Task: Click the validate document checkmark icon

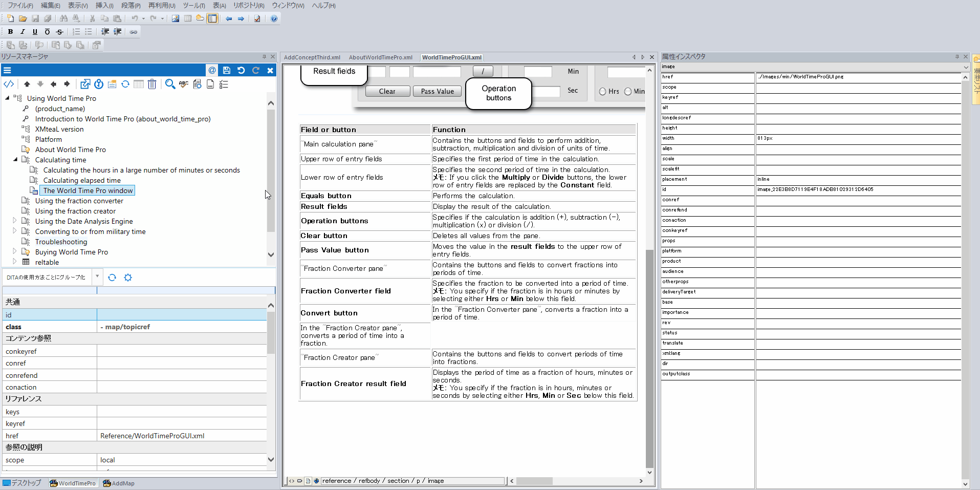Action: coord(257,18)
